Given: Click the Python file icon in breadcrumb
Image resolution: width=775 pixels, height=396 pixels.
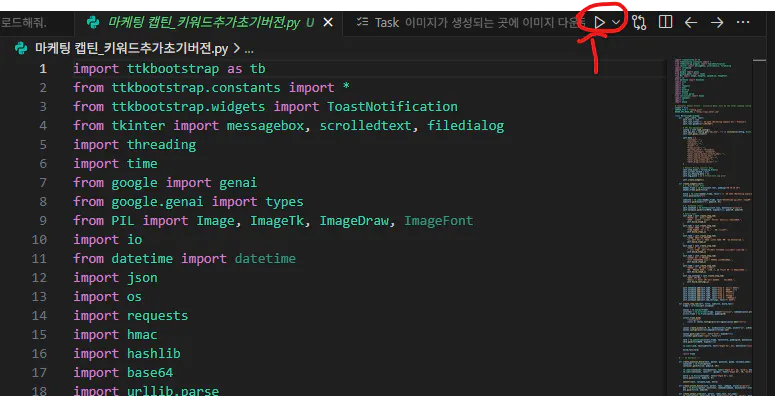Looking at the screenshot, I should [x=21, y=48].
